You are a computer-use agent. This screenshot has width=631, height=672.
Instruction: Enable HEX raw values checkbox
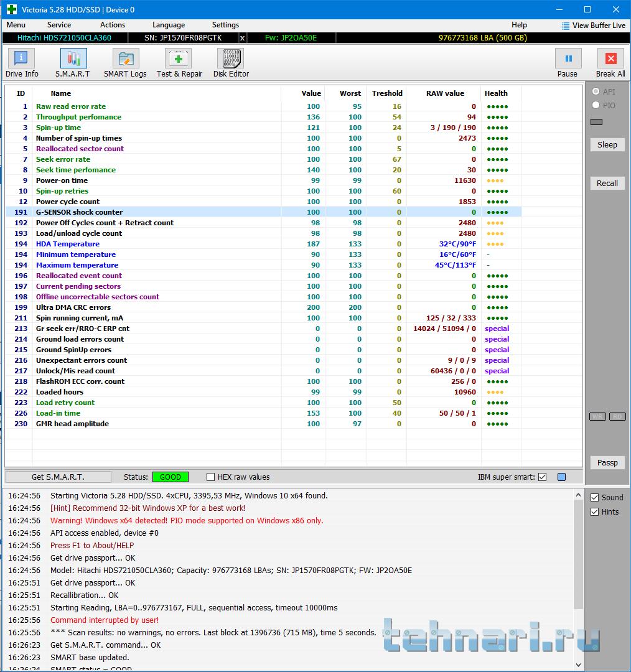pyautogui.click(x=211, y=477)
